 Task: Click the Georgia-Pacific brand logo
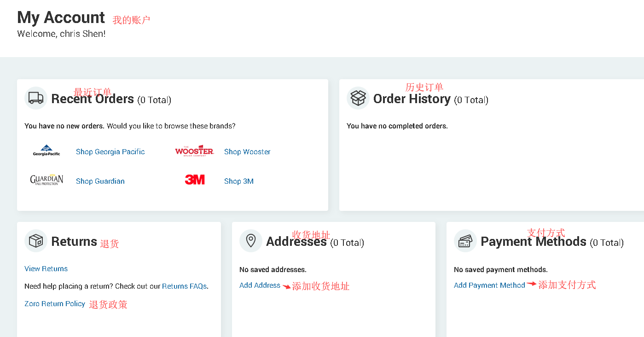coord(46,151)
